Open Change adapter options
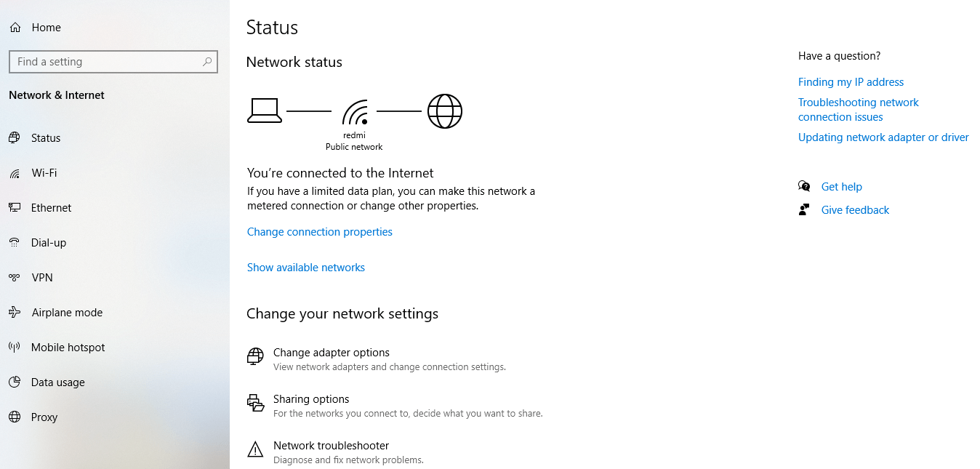 point(331,353)
